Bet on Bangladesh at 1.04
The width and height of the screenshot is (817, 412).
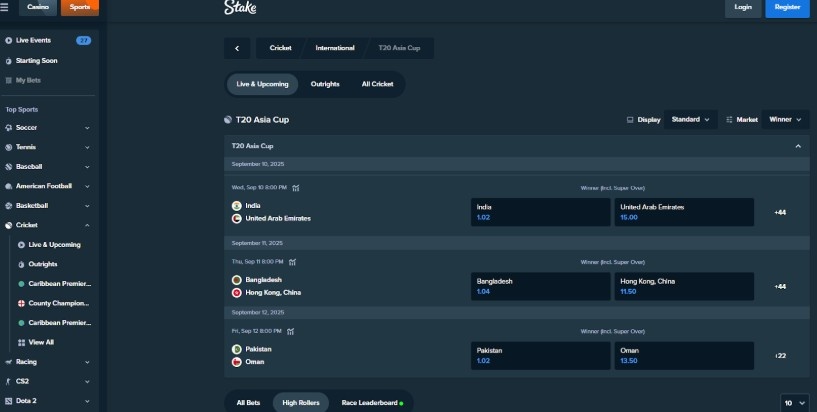540,286
